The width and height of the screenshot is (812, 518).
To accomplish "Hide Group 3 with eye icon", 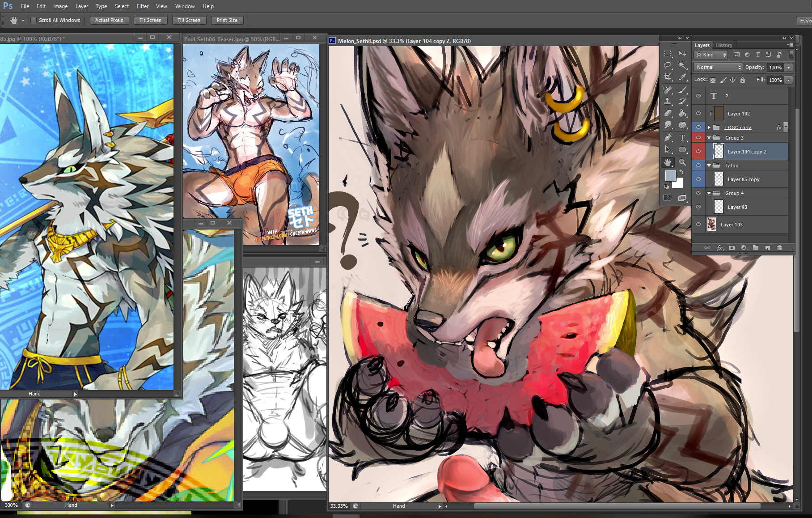I will tap(698, 138).
